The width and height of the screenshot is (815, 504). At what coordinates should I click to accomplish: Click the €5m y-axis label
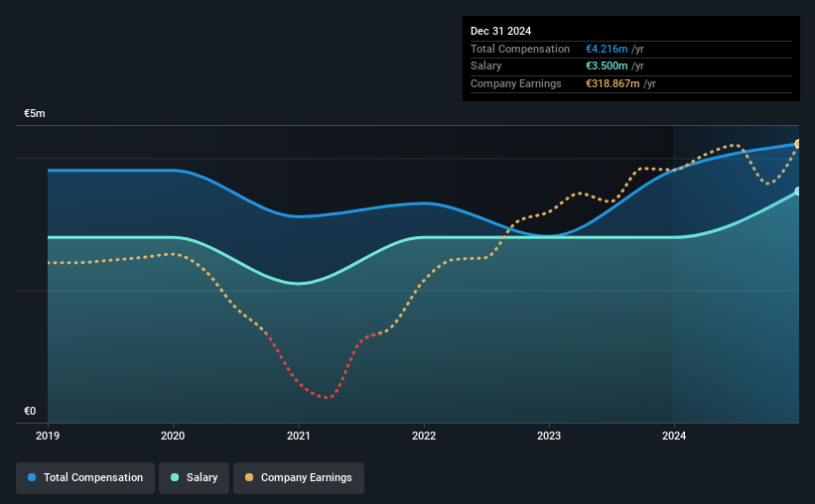[35, 113]
